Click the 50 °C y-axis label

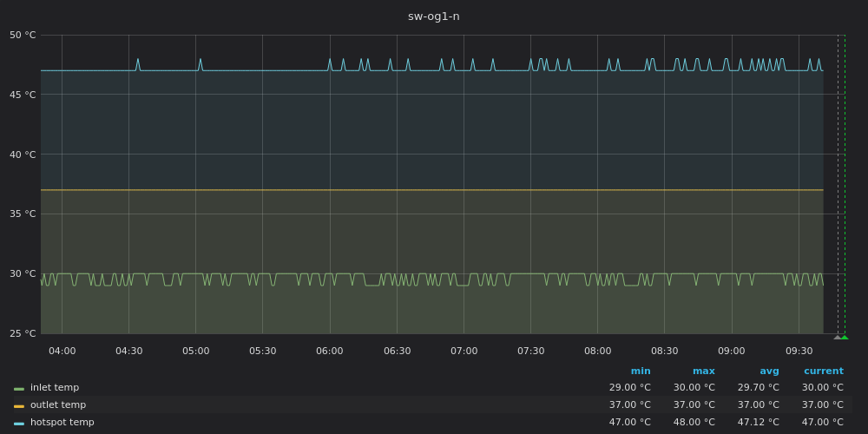tap(23, 36)
